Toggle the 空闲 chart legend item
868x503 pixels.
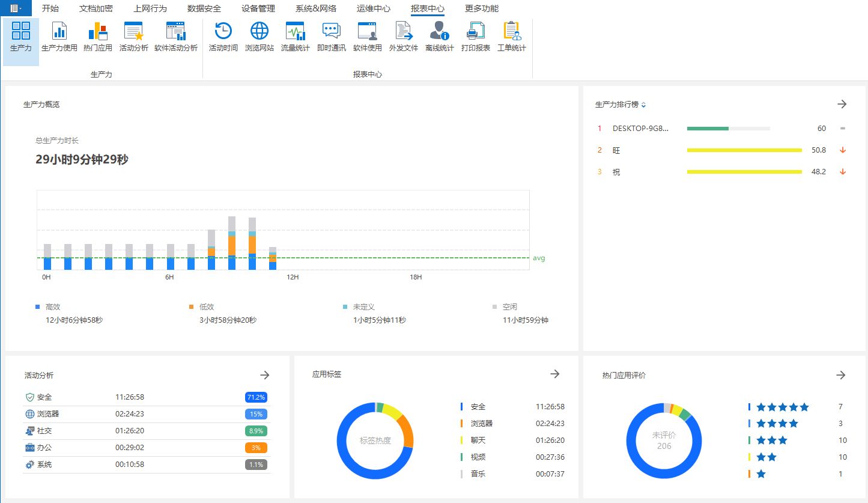point(505,306)
